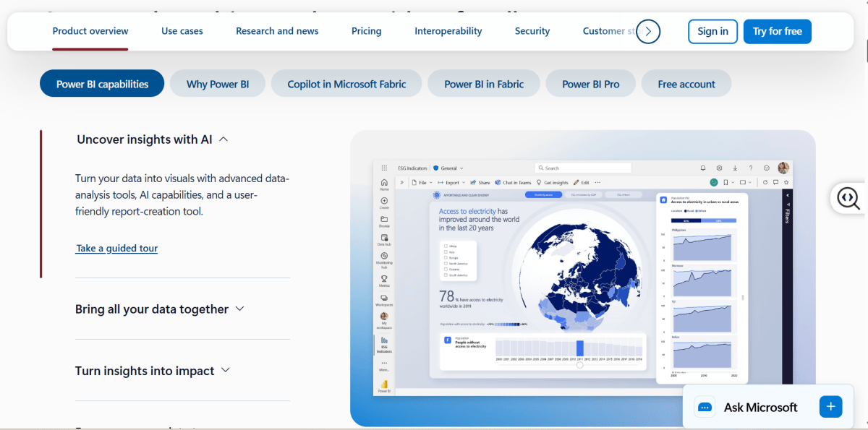This screenshot has width=868, height=430.
Task: Open the General sensitivity label dropdown
Action: point(448,168)
